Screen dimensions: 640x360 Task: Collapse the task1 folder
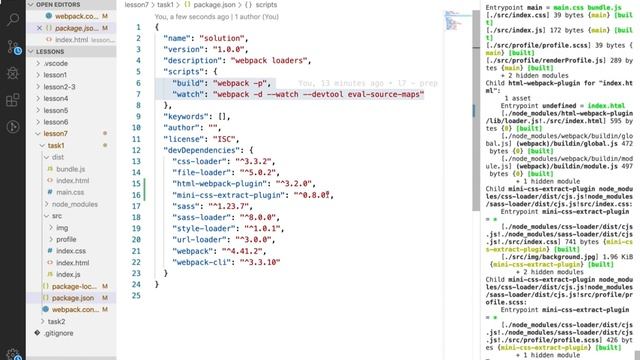click(42, 145)
